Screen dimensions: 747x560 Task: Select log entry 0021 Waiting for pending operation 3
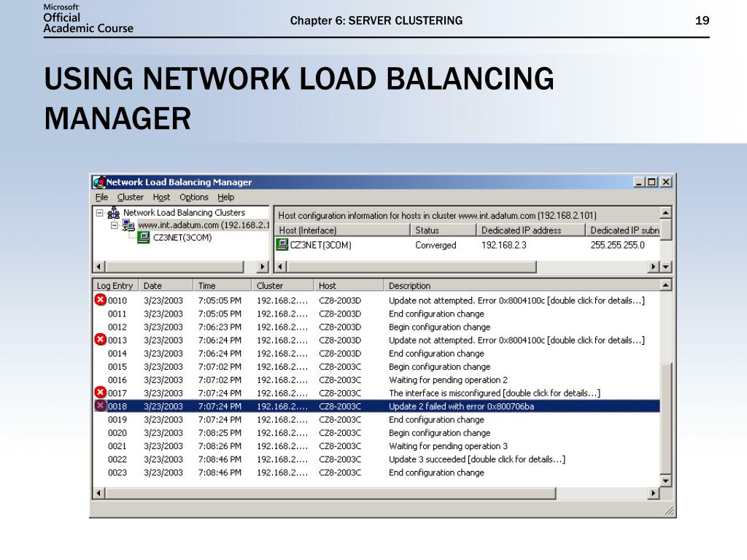[376, 446]
